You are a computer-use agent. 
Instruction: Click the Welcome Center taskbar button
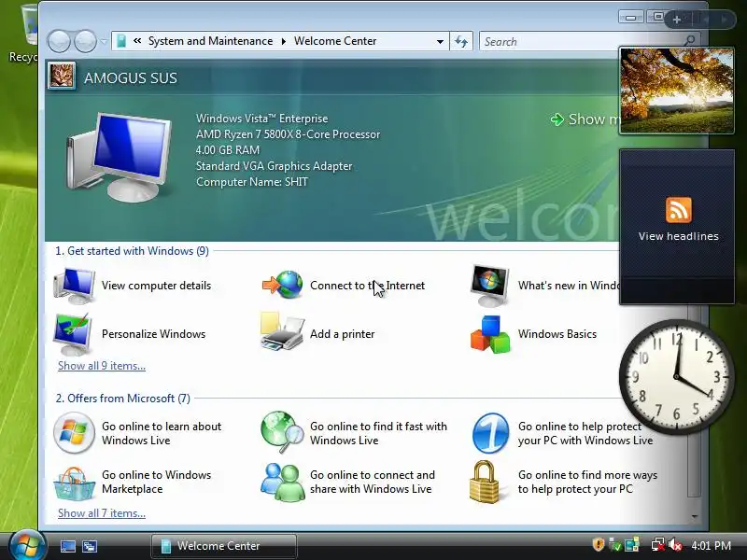click(x=224, y=546)
